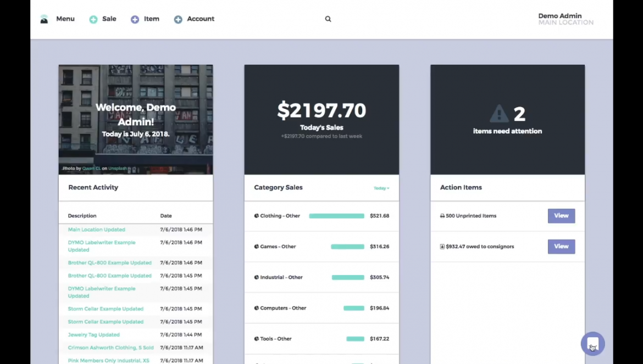The width and height of the screenshot is (643, 364).
Task: Open the chat support bubble
Action: (x=592, y=344)
